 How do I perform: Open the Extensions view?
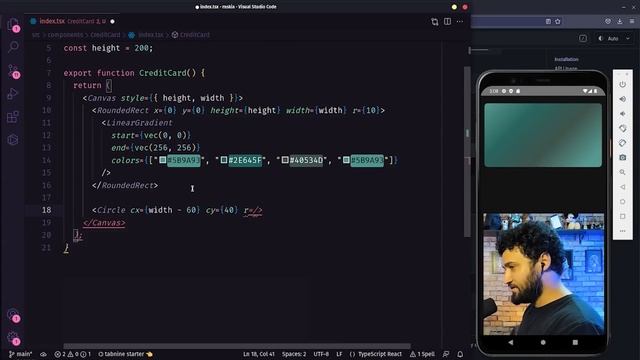(x=13, y=117)
